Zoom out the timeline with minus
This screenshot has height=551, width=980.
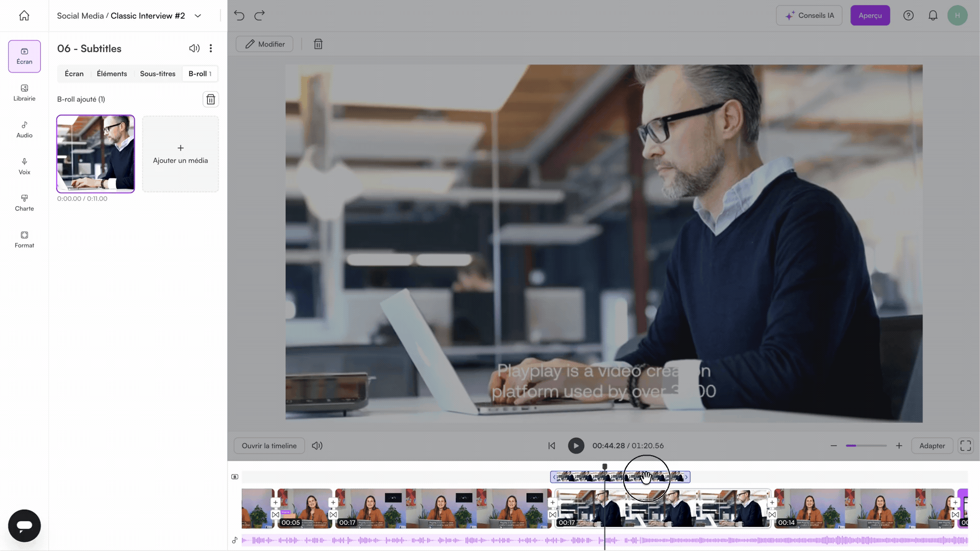coord(834,445)
